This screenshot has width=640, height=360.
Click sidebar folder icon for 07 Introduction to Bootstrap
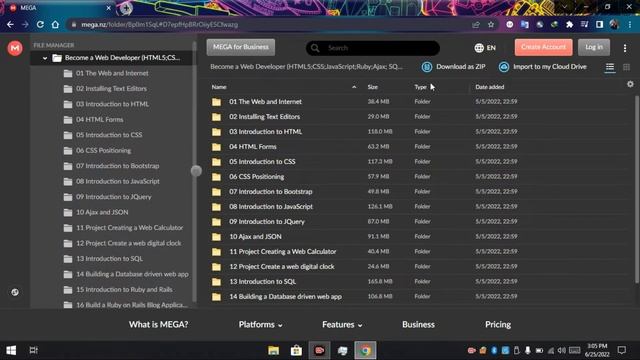pos(68,166)
